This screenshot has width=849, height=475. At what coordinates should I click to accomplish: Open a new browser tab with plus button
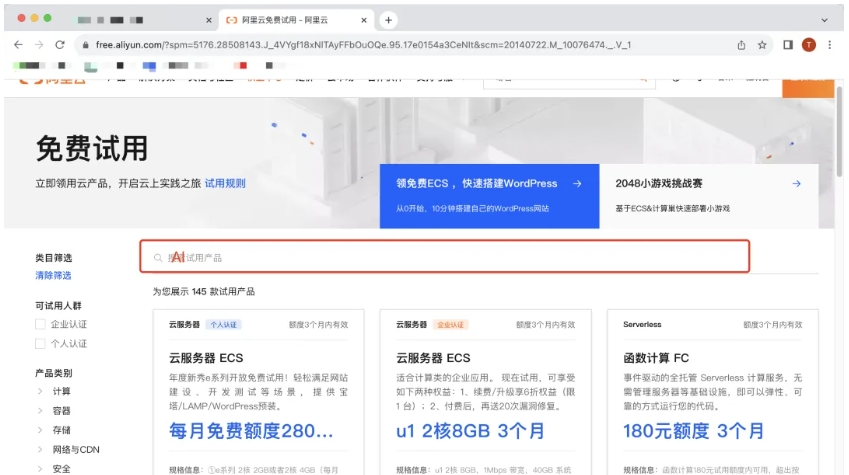click(388, 20)
